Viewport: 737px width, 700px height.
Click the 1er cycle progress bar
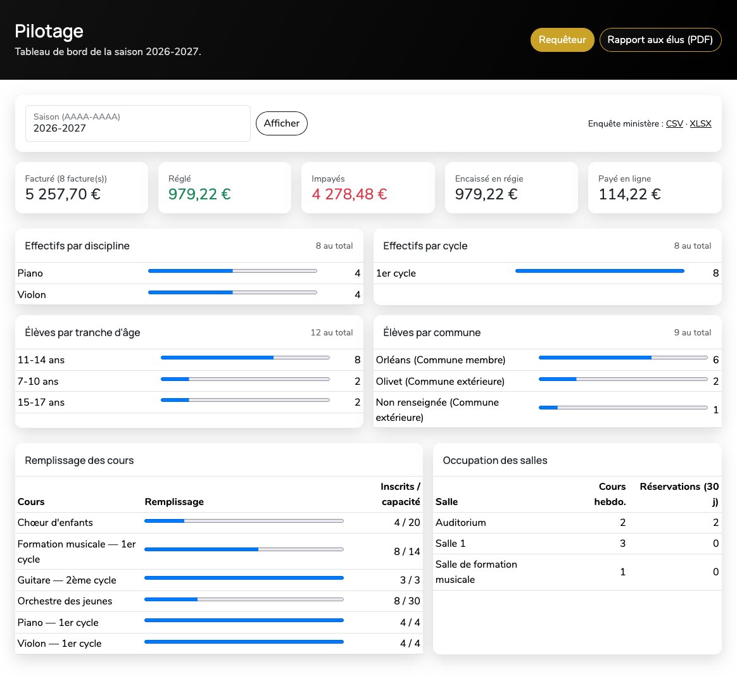click(x=600, y=271)
